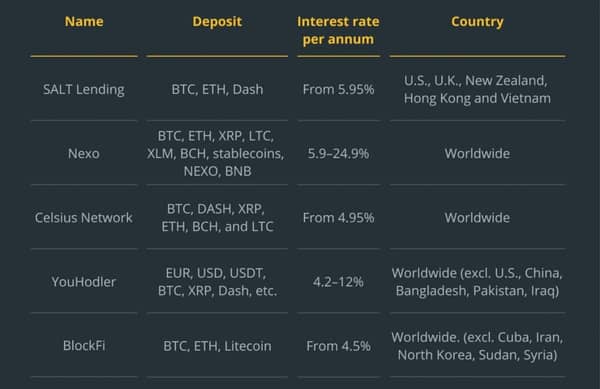
Task: Select Celsius Network in the Name column
Action: click(84, 218)
